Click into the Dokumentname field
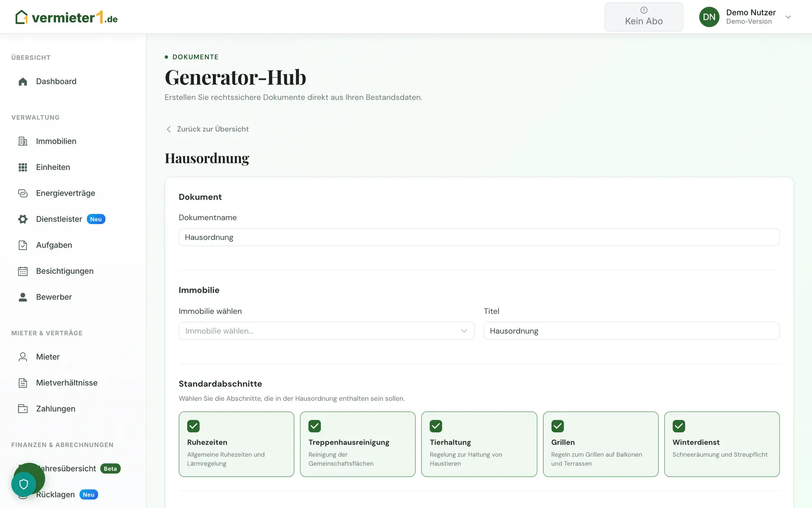 point(479,237)
